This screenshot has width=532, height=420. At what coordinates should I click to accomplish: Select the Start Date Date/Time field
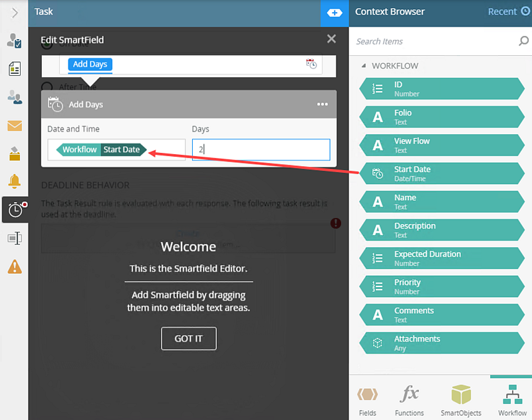point(442,173)
